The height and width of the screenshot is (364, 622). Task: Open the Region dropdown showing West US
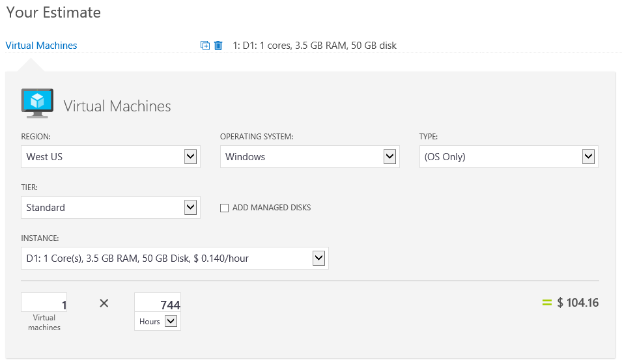coord(111,157)
